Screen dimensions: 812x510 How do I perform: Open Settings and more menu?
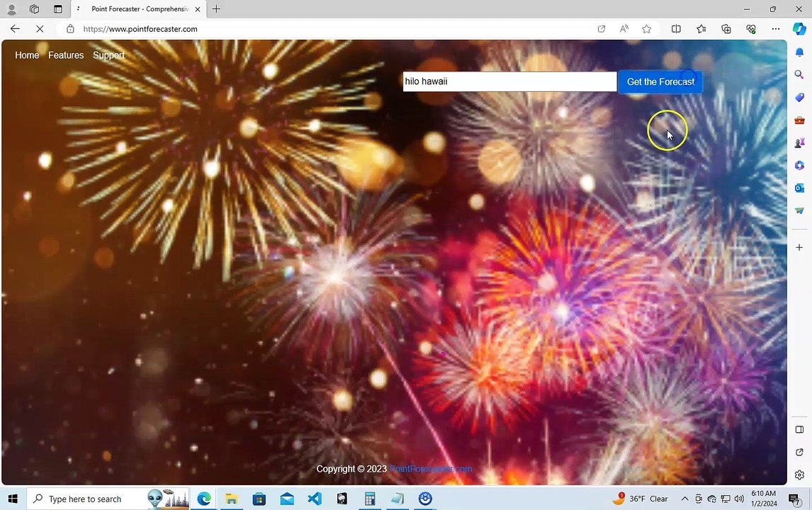pyautogui.click(x=776, y=29)
